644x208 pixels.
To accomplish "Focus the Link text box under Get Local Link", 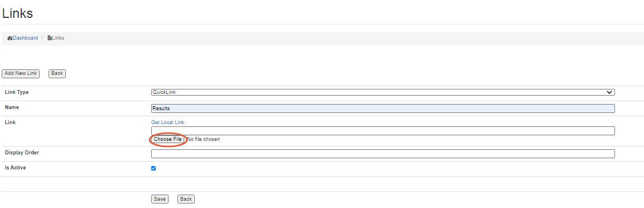I will (383, 131).
